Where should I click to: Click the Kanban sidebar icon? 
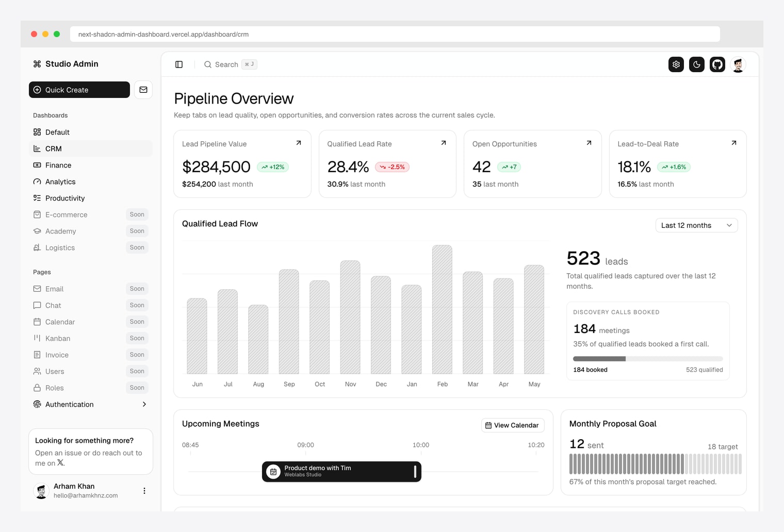coord(37,338)
